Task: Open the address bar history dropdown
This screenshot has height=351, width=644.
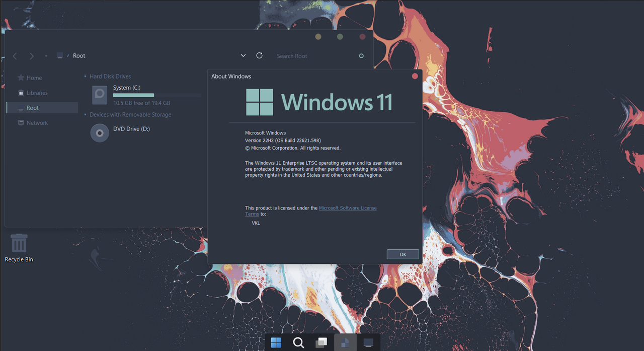Action: coord(243,55)
